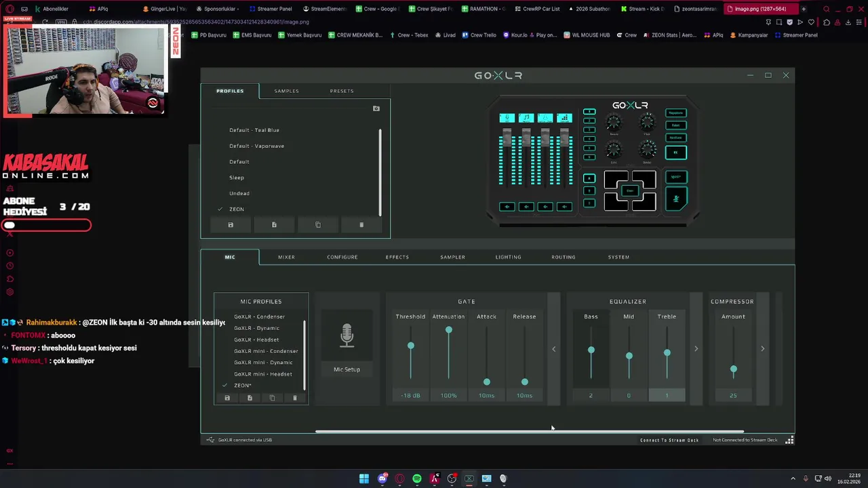Click the Mic Setup button
The image size is (868, 488).
pyautogui.click(x=347, y=369)
